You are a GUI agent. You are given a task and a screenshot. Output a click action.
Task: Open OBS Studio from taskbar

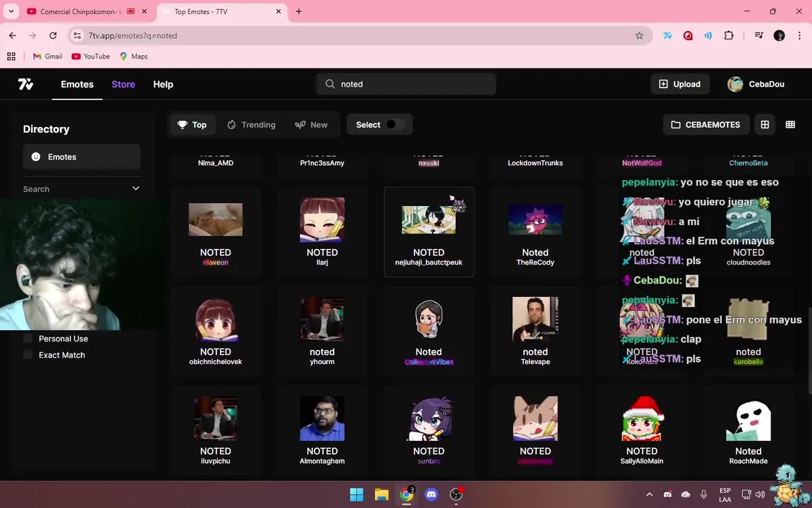pyautogui.click(x=456, y=495)
